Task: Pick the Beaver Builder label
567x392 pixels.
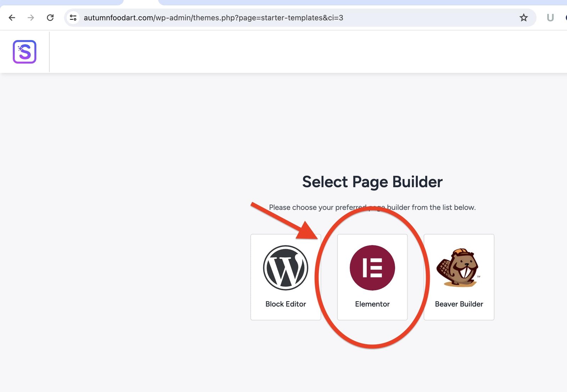Action: click(459, 304)
